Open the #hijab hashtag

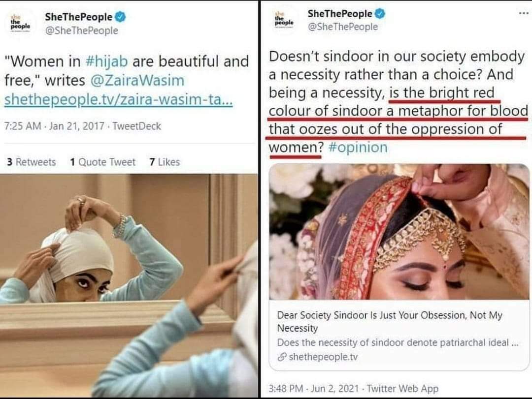[106, 61]
